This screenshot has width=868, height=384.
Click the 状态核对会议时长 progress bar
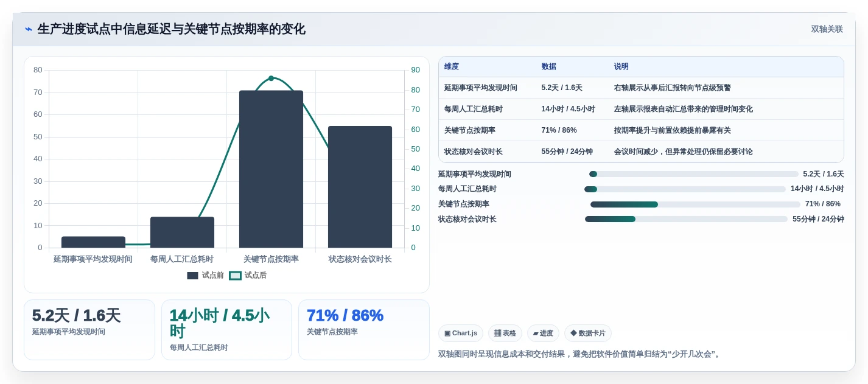(x=686, y=219)
